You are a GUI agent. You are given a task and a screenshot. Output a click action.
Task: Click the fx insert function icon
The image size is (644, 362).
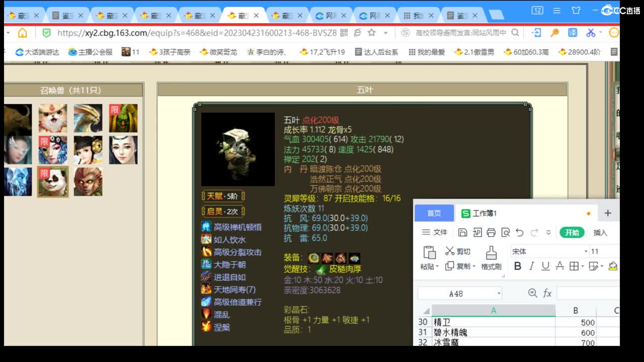pos(547,293)
